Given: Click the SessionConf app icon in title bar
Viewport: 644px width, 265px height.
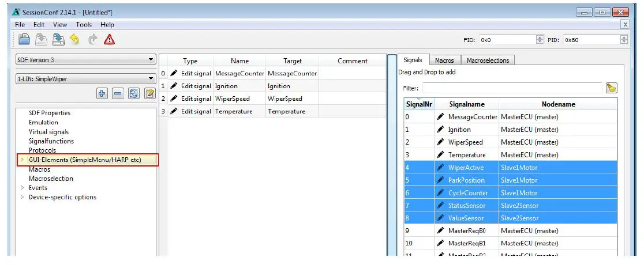Looking at the screenshot, I should coord(16,12).
